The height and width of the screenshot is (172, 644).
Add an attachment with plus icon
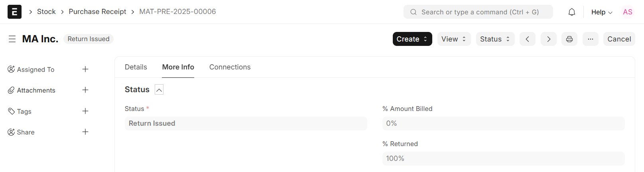pos(85,90)
